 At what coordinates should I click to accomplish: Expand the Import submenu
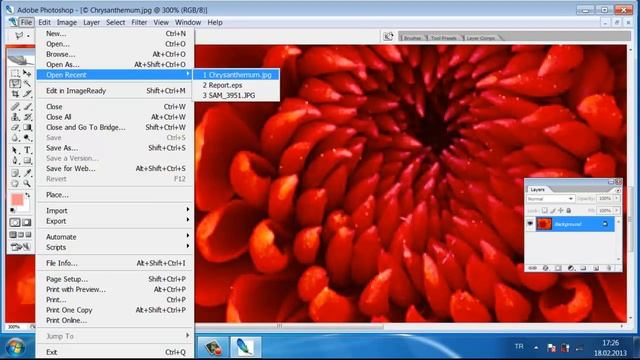pyautogui.click(x=115, y=211)
